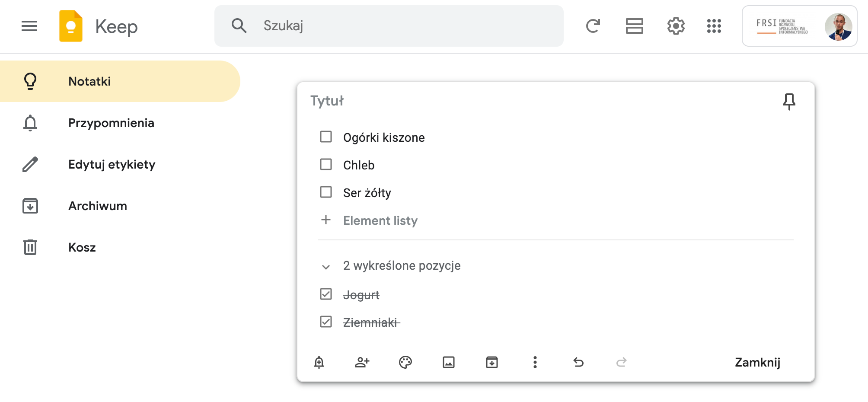Close the note with Zamknij
Viewport: 868px width, 402px height.
(x=757, y=362)
